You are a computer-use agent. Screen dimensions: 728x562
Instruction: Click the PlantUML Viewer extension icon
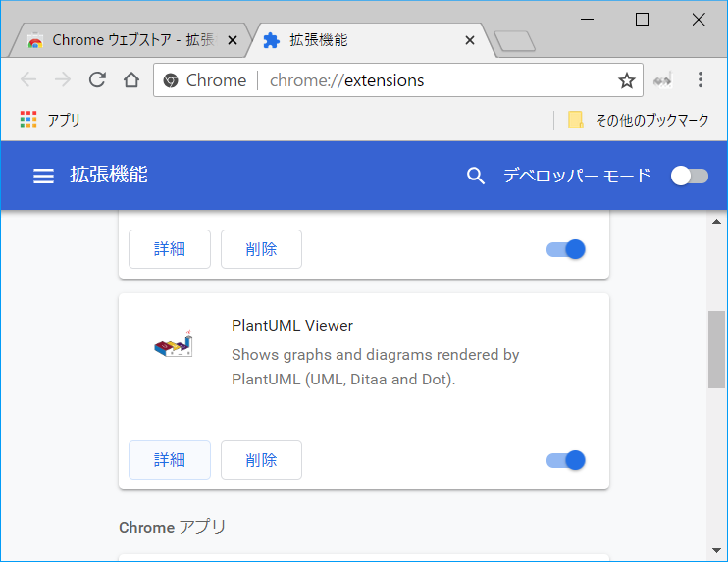point(174,344)
